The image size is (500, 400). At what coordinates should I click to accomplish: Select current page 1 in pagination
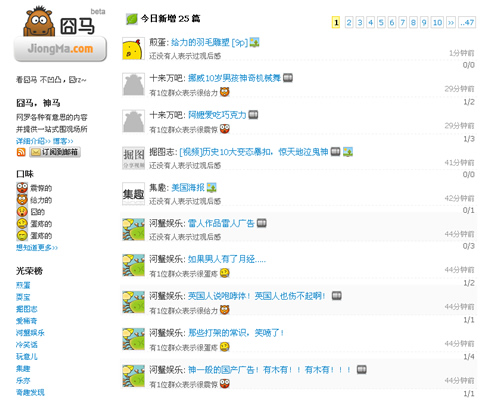pyautogui.click(x=336, y=22)
